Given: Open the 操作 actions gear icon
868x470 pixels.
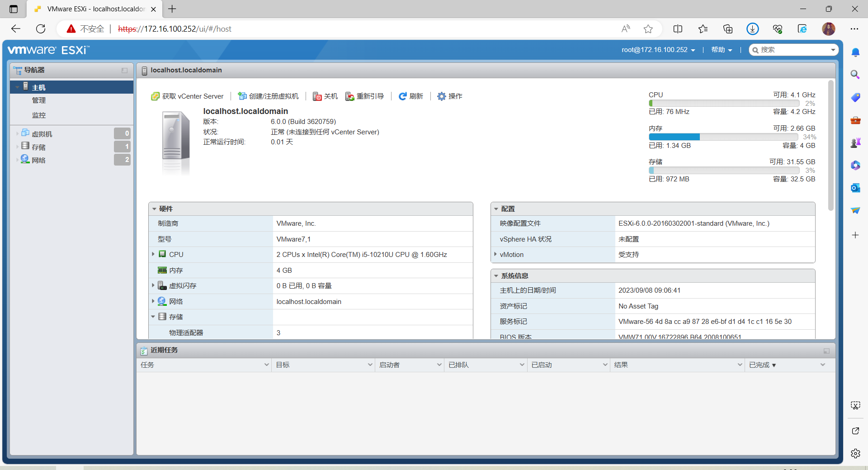Looking at the screenshot, I should coord(441,96).
